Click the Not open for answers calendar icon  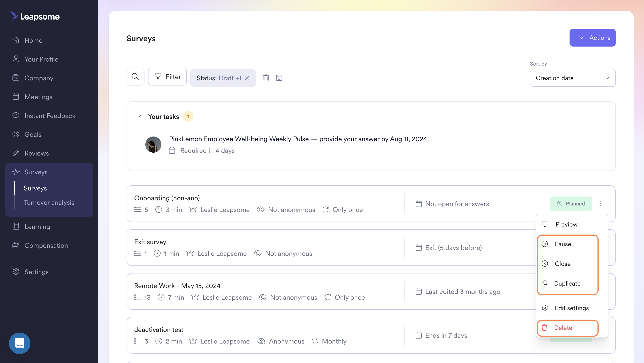point(419,204)
